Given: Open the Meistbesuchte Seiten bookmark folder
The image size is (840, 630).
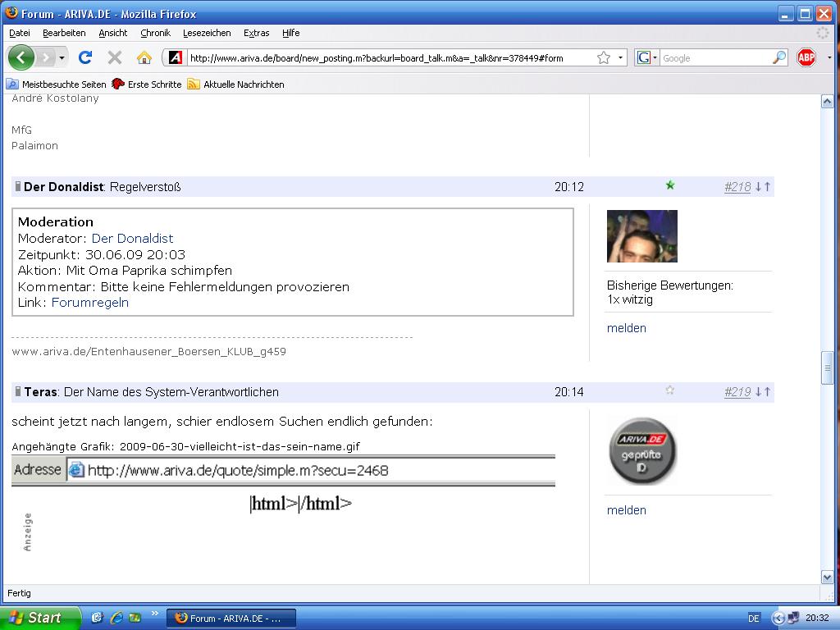Looking at the screenshot, I should point(57,84).
